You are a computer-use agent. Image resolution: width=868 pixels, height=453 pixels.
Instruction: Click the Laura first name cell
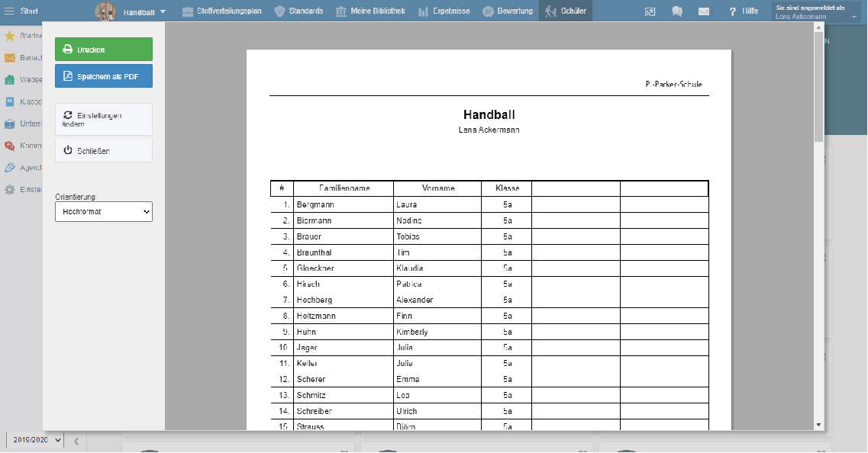click(437, 204)
